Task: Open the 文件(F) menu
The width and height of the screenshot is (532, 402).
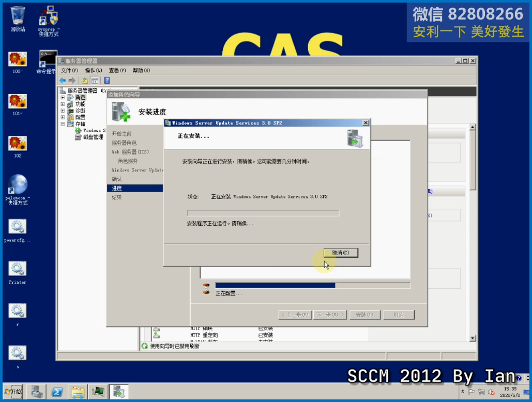Action: (70, 70)
